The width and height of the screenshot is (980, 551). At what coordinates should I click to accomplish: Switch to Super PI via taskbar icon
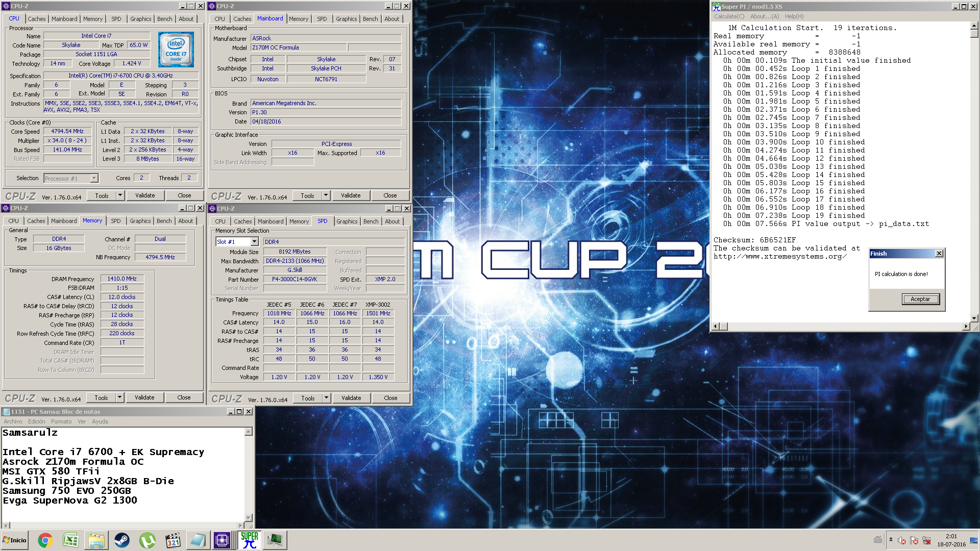coord(250,540)
